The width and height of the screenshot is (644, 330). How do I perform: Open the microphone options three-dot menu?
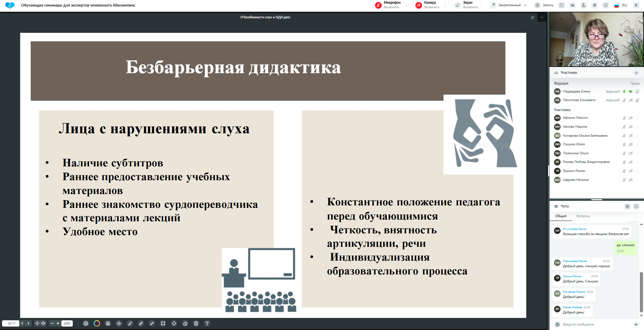tap(407, 5)
